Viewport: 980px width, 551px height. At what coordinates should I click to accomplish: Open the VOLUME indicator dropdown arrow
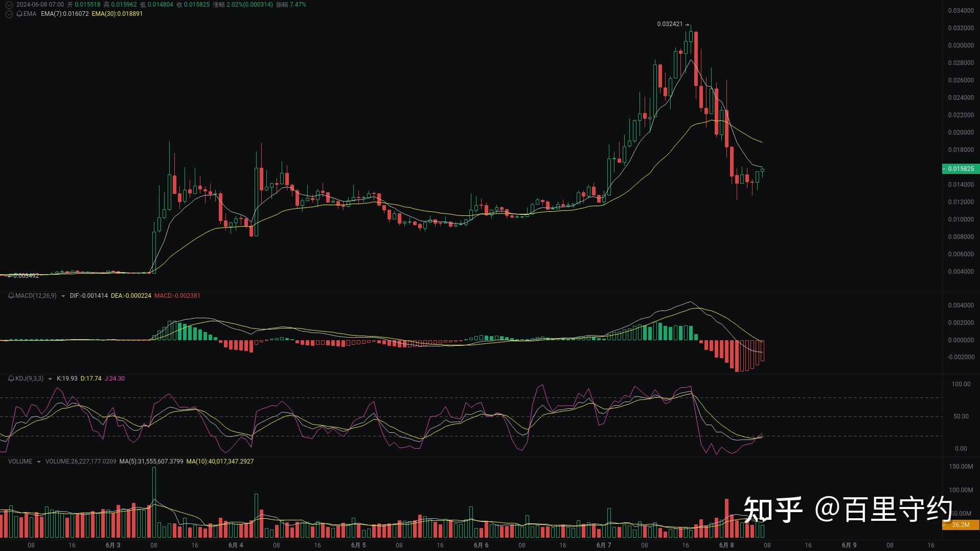tap(38, 462)
